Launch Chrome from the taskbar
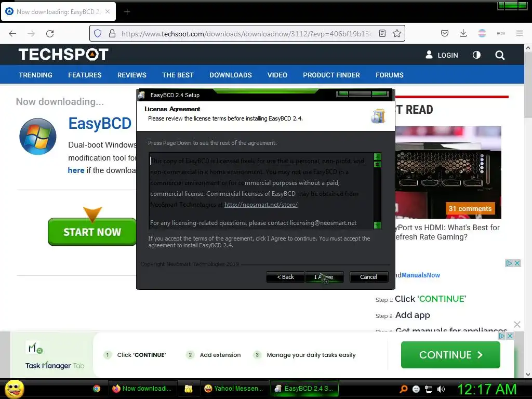 pos(97,389)
